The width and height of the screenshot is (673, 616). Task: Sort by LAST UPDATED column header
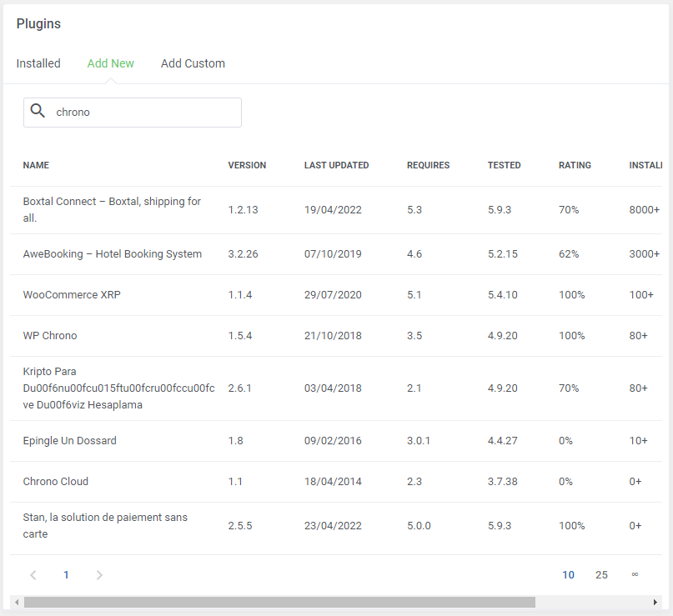[337, 165]
